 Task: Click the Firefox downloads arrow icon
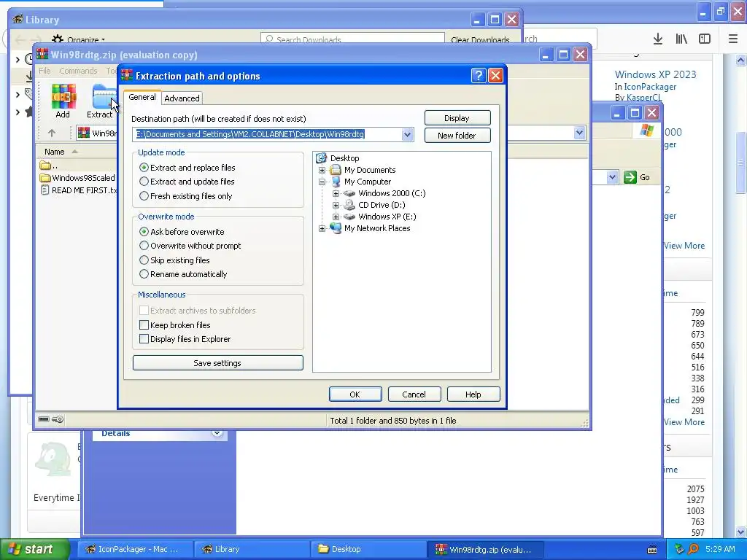point(658,39)
